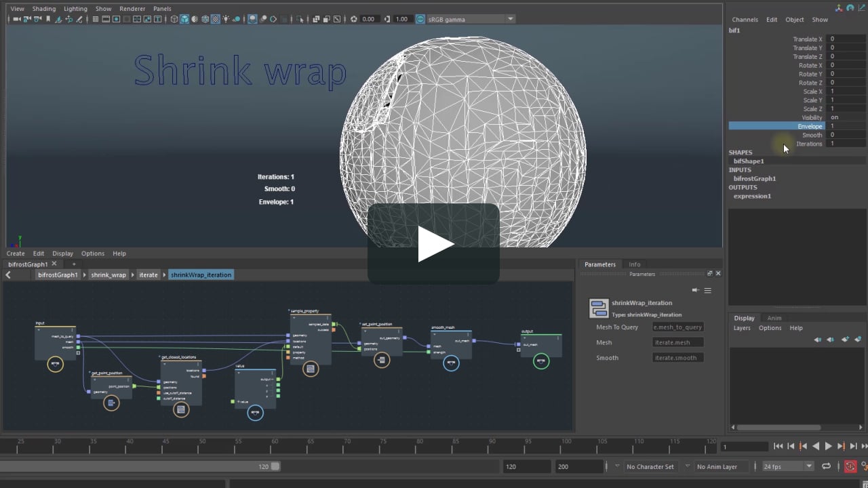
Task: Move layer up icon in Display panel
Action: 817,339
